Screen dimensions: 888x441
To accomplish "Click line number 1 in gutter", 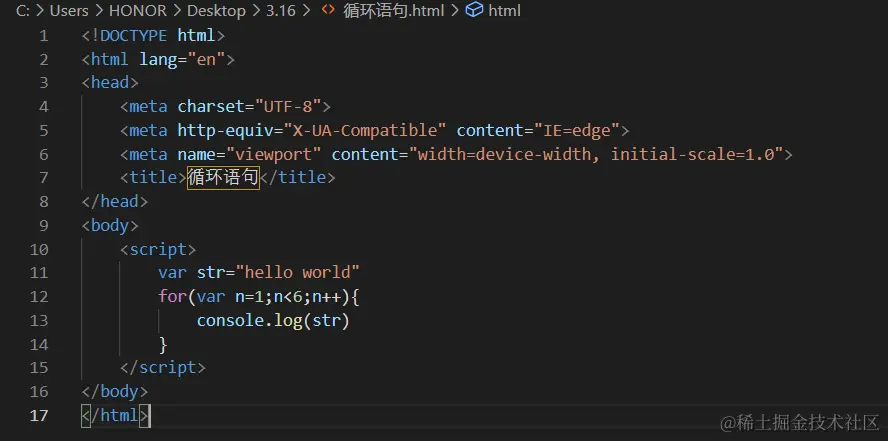I will tap(44, 36).
